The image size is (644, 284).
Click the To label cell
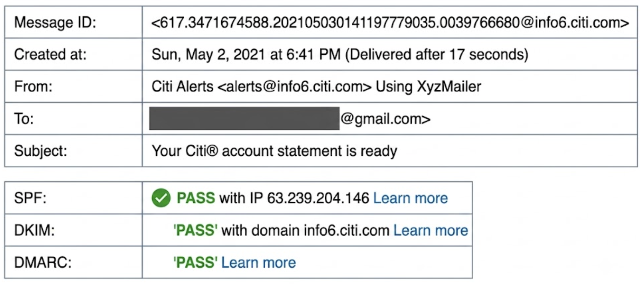tap(74, 119)
